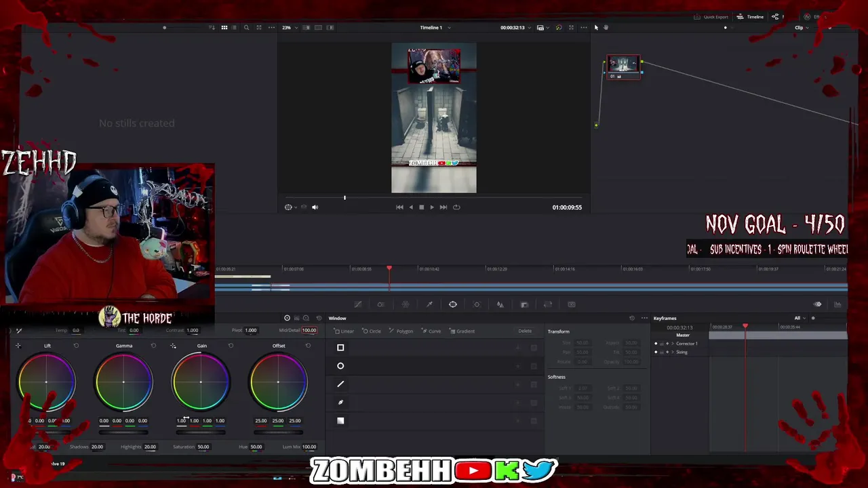This screenshot has height=488, width=868.
Task: Stop viewer playback
Action: [x=421, y=207]
